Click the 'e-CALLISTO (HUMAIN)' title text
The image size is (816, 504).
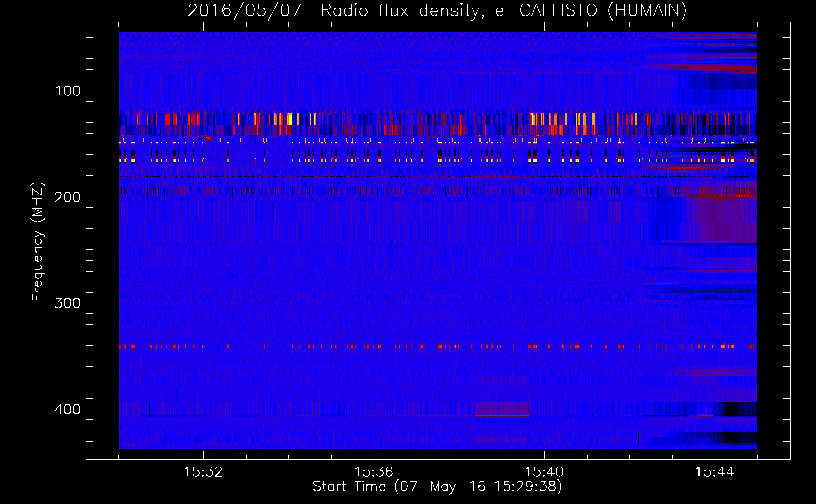(x=591, y=10)
